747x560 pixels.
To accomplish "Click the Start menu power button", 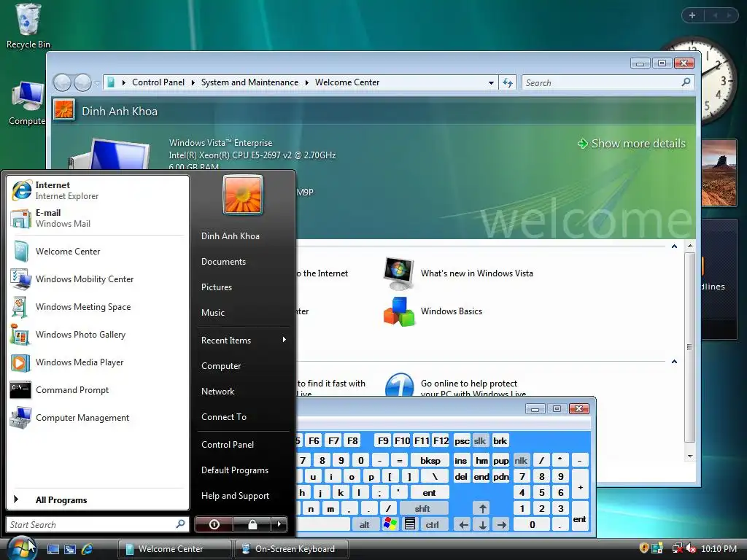I will point(214,524).
